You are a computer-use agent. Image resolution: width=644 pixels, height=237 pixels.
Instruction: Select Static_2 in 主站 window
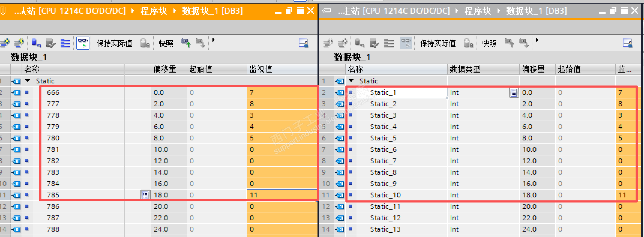pos(383,104)
